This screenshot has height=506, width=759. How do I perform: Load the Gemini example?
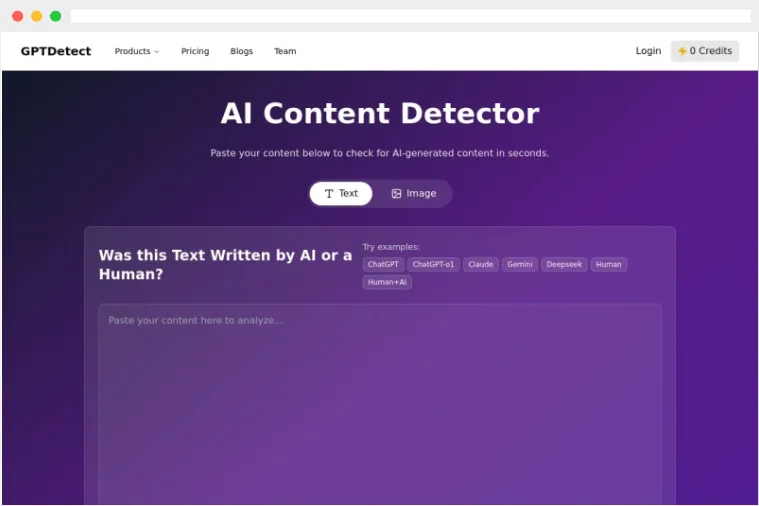point(520,265)
